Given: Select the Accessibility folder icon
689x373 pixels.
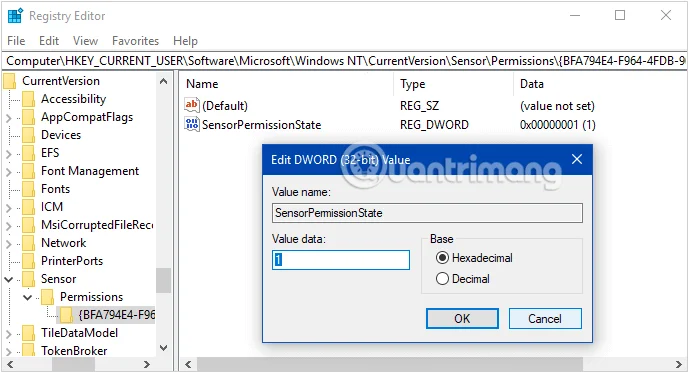Looking at the screenshot, I should [29, 99].
